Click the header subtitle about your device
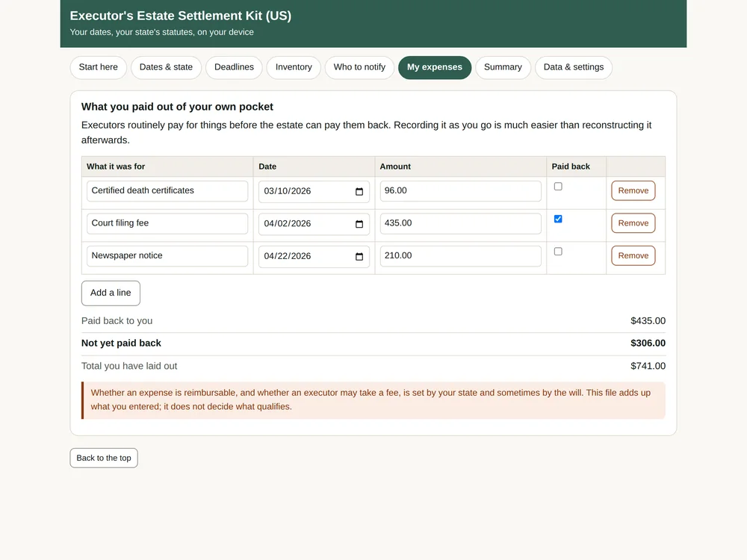Screen dimensions: 747x560 point(161,32)
